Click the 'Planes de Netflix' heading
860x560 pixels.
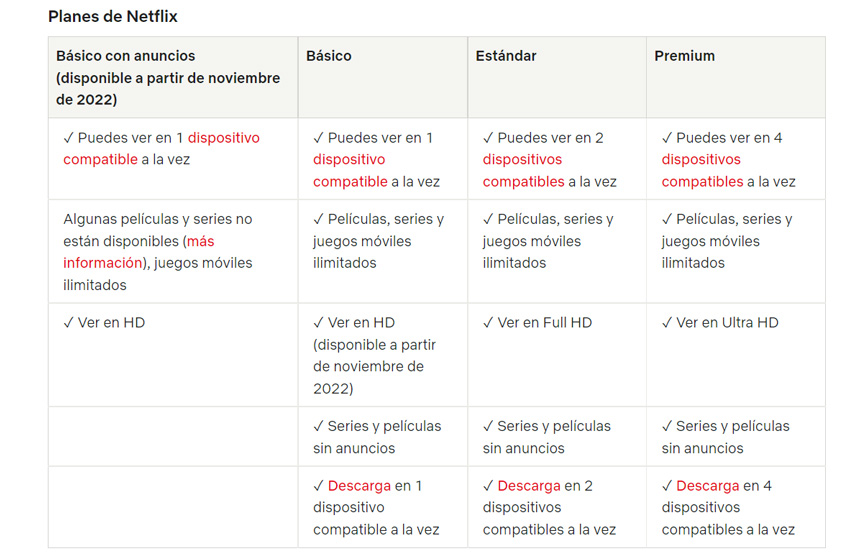[113, 16]
